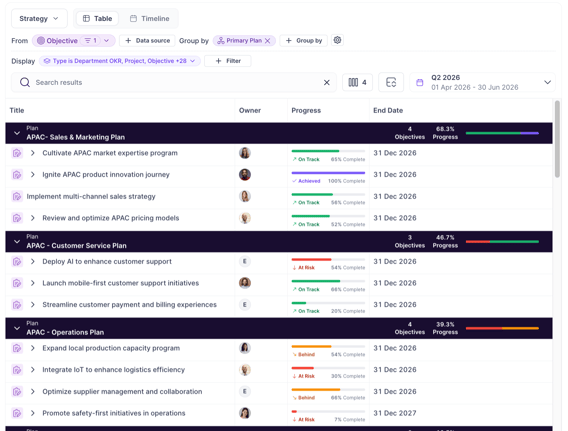Image resolution: width=568 pixels, height=431 pixels.
Task: Select the Table tab
Action: coord(97,18)
